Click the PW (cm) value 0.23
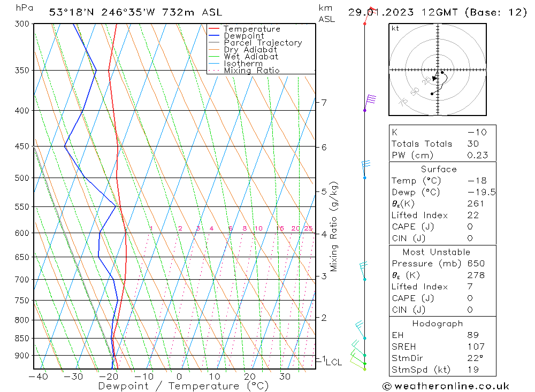This screenshot has height=392, width=535. tap(478, 156)
